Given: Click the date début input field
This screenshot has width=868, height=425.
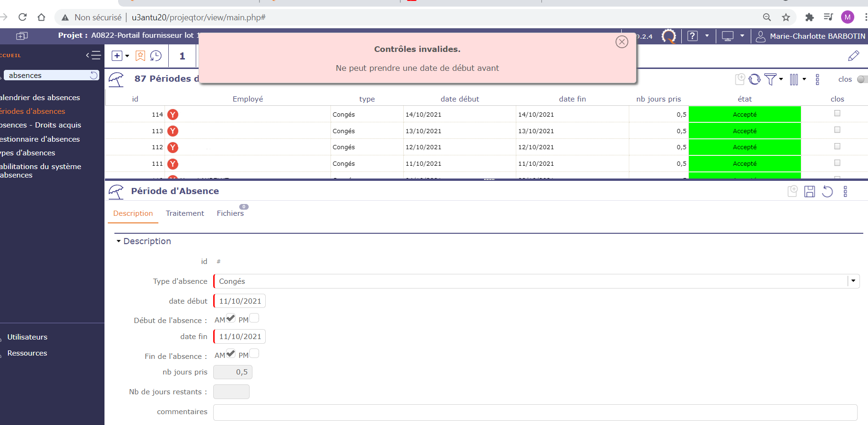Looking at the screenshot, I should click(240, 301).
